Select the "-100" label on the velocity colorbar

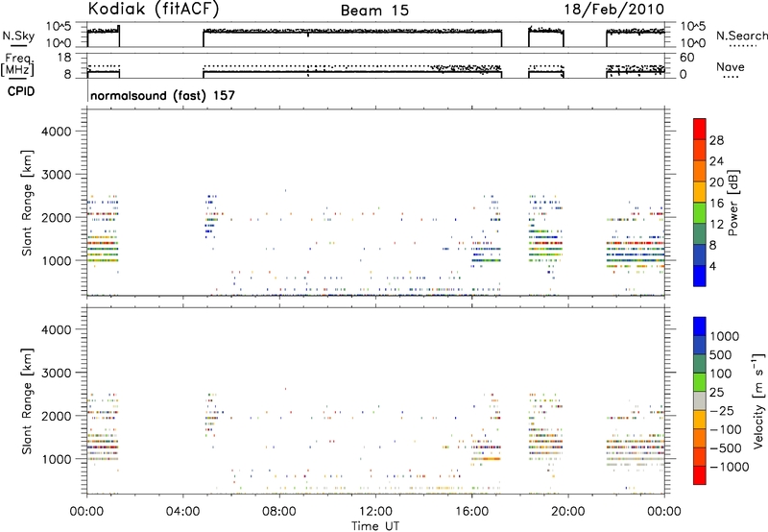726,429
